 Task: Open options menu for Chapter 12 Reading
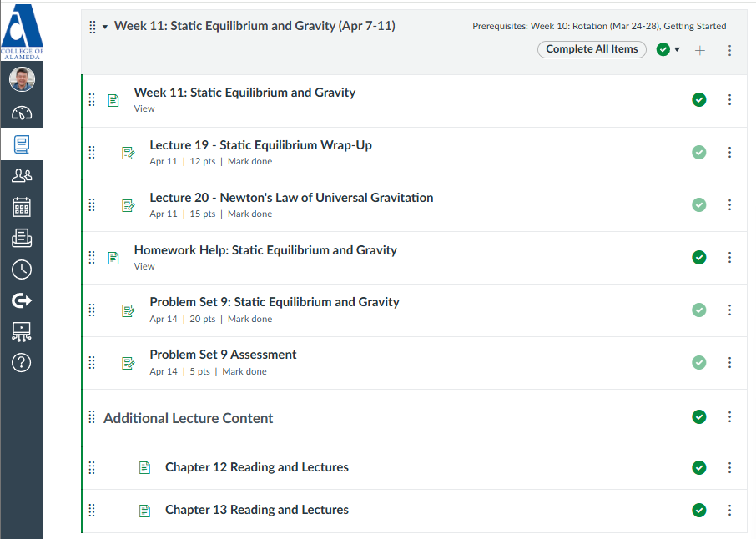tap(729, 467)
